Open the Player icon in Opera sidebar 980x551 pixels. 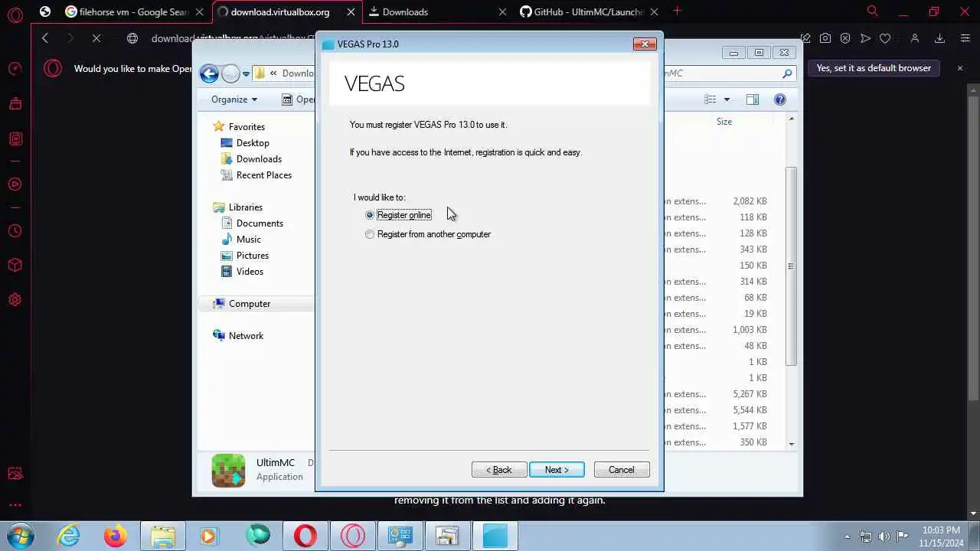pyautogui.click(x=15, y=184)
